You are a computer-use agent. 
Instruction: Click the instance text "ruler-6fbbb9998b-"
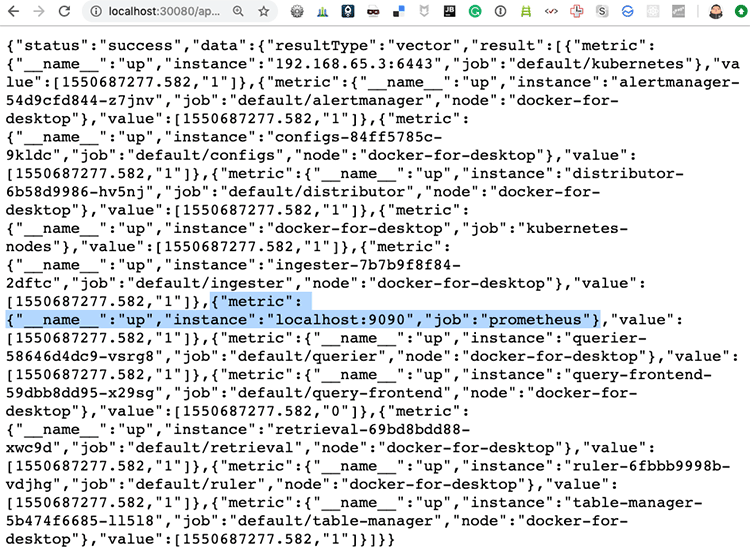click(651, 466)
